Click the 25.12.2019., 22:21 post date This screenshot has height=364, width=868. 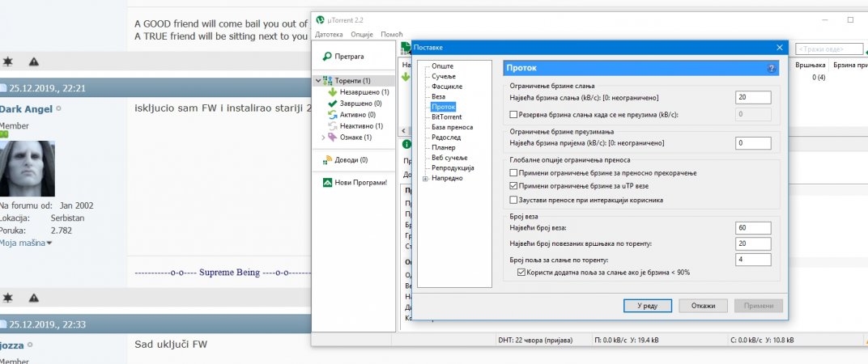point(47,88)
